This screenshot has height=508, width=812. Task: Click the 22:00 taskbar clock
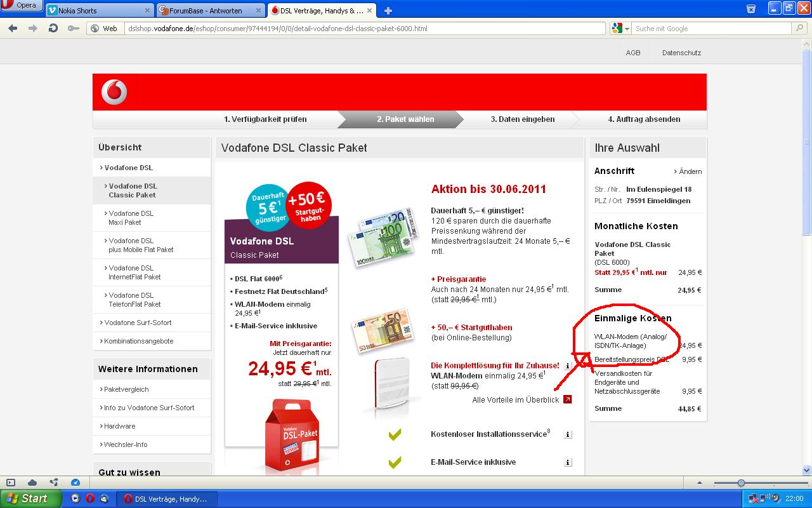tap(794, 498)
